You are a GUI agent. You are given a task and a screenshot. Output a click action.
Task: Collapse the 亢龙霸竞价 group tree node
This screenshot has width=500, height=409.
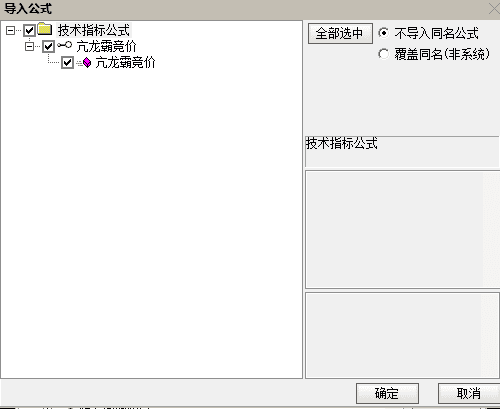pyautogui.click(x=30, y=46)
